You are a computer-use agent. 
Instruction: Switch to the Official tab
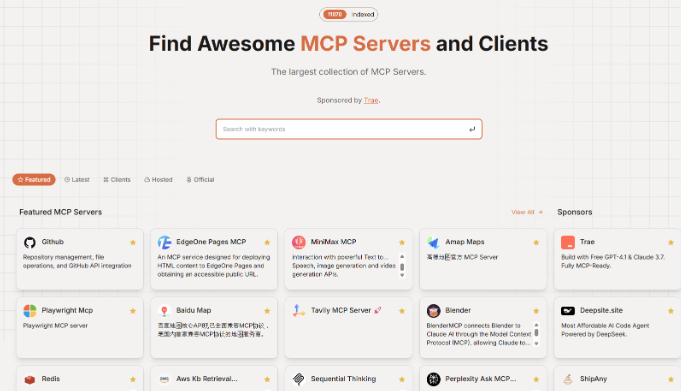pyautogui.click(x=200, y=179)
